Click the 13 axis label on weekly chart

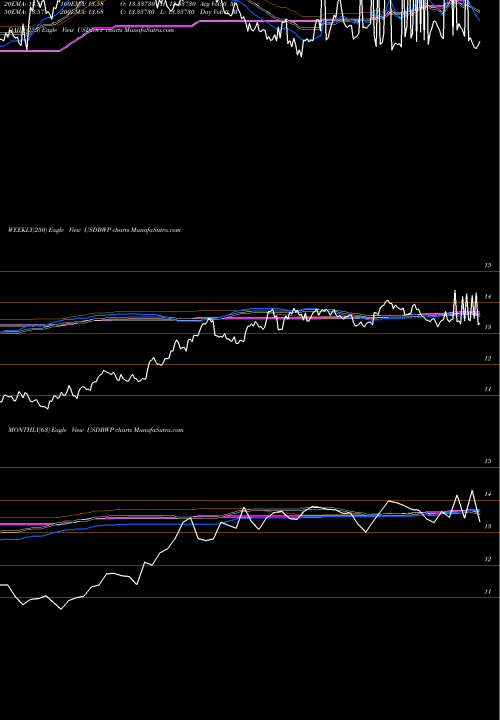(488, 327)
